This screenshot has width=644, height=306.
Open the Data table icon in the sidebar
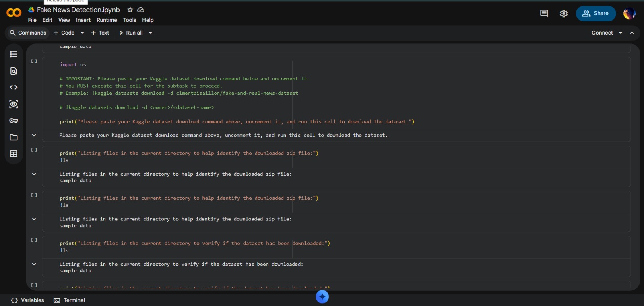click(x=14, y=154)
